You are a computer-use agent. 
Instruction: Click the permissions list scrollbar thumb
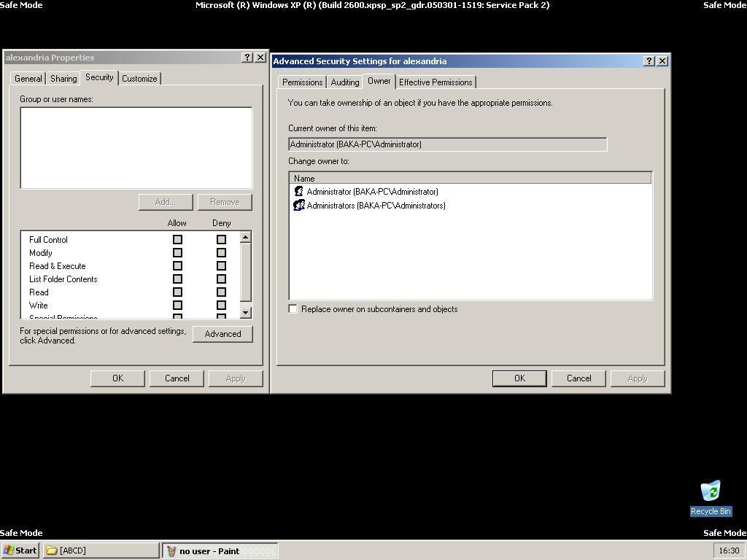pyautogui.click(x=245, y=272)
